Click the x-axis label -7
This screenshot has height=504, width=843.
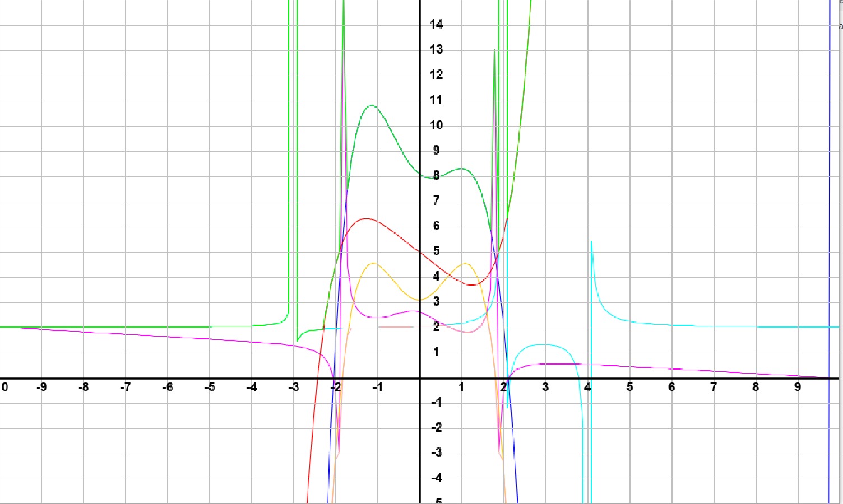click(x=126, y=387)
